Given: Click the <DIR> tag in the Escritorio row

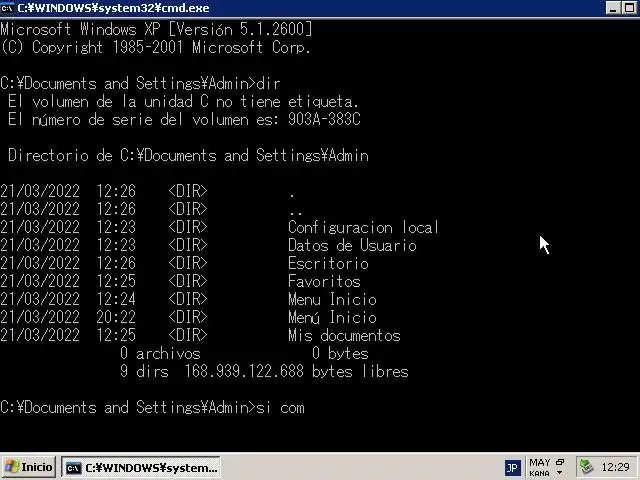Looking at the screenshot, I should pos(188,263).
